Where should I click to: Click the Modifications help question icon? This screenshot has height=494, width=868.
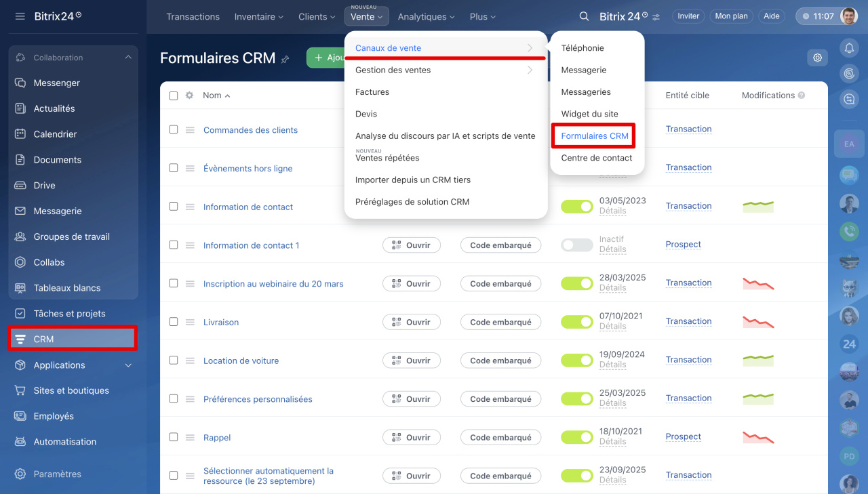click(x=802, y=96)
